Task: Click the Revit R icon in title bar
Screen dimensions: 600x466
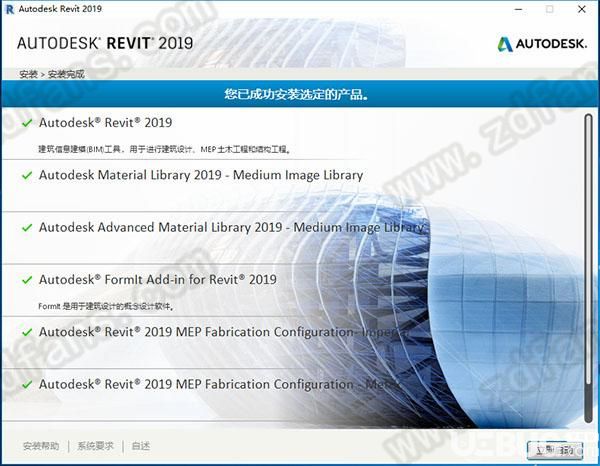Action: [x=10, y=9]
